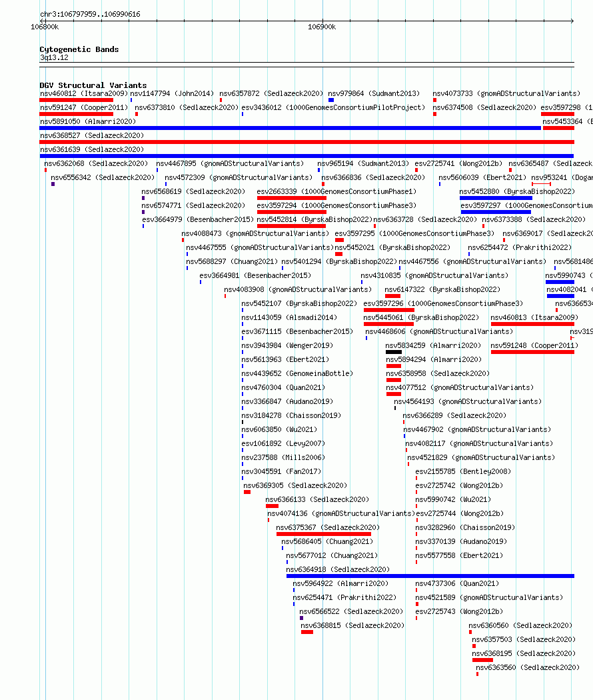Select nsv591248 (Cooper2011) label
The height and width of the screenshot is (700, 593).
(x=534, y=345)
